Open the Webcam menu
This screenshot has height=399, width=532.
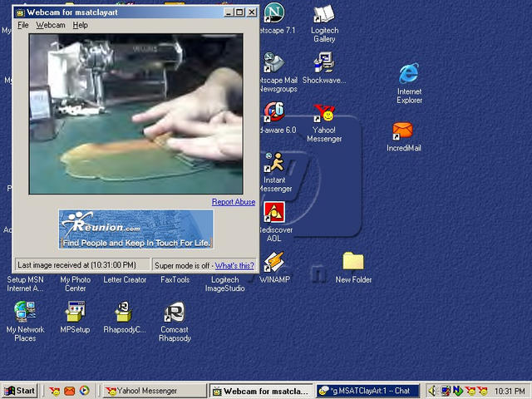tap(51, 25)
